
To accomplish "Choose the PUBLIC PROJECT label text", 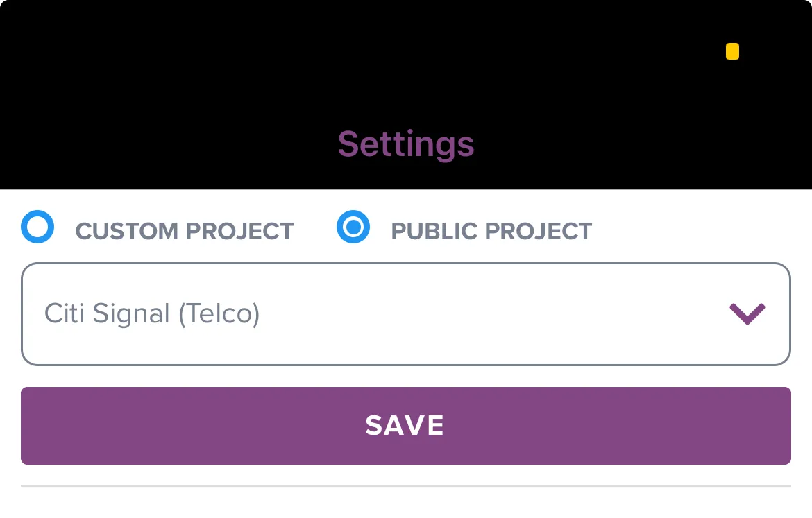I will (491, 231).
